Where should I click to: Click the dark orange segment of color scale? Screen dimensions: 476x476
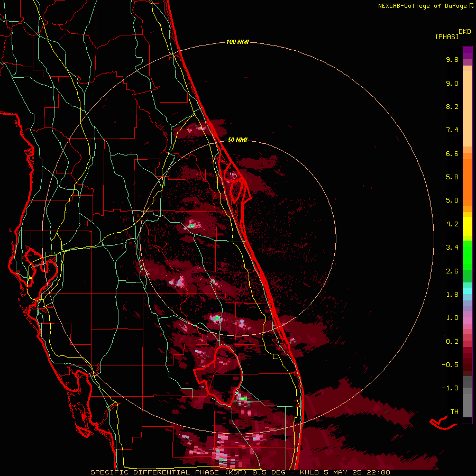[467, 182]
